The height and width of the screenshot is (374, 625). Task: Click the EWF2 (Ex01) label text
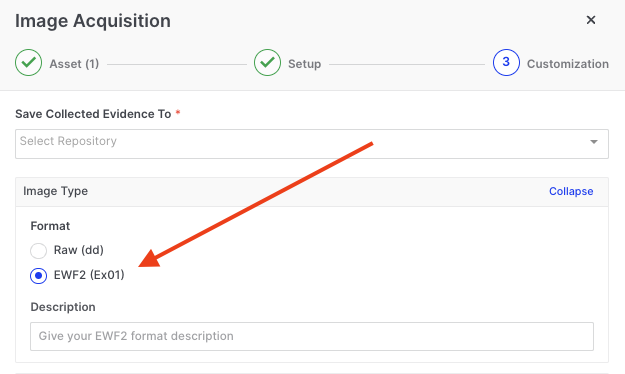click(89, 275)
